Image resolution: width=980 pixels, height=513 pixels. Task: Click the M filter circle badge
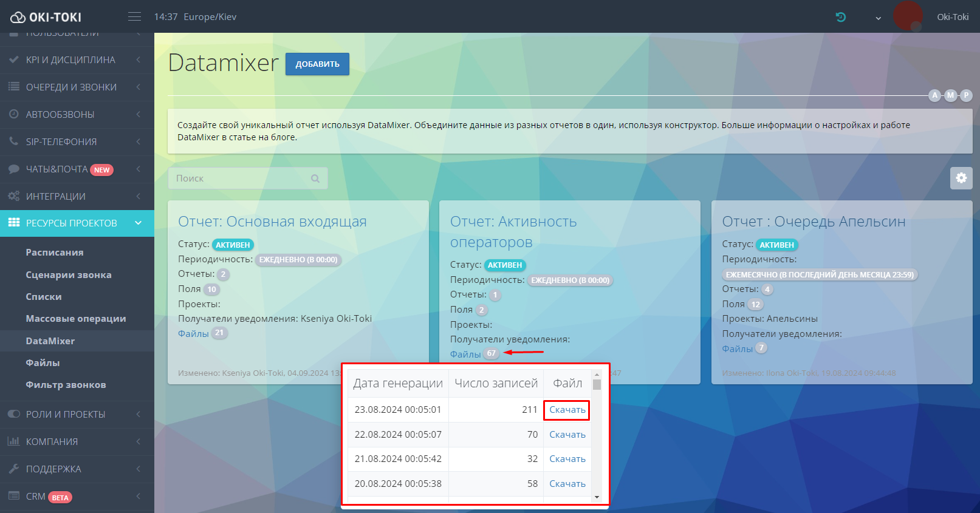pyautogui.click(x=951, y=95)
